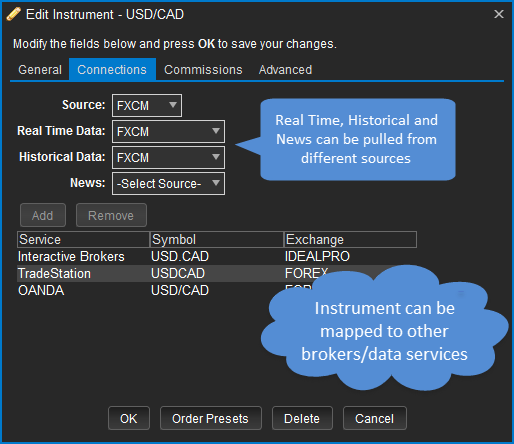Click the Remove button

tap(111, 215)
